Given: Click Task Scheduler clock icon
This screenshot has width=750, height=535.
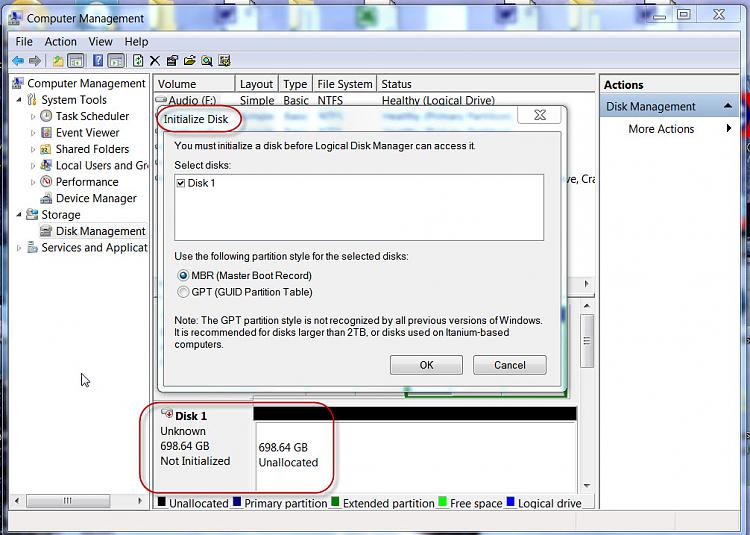Looking at the screenshot, I should pos(46,116).
